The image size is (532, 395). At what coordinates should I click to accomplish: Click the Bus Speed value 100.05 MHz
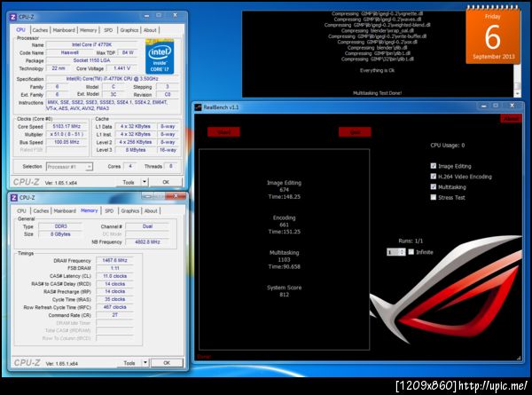click(x=66, y=142)
